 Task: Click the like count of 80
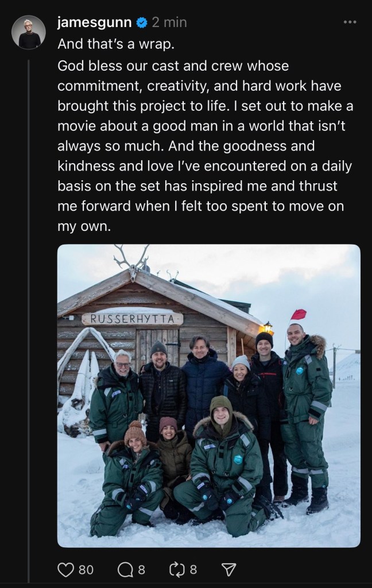click(x=86, y=570)
